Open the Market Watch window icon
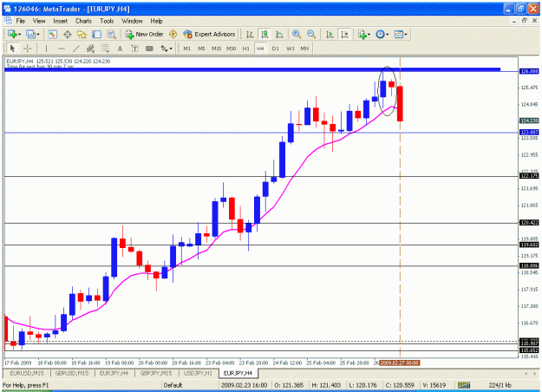The height and width of the screenshot is (392, 542). click(x=52, y=34)
